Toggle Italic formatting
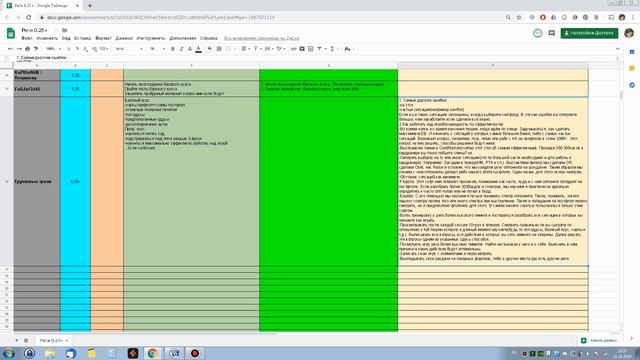This screenshot has height=360, width=640. click(181, 49)
